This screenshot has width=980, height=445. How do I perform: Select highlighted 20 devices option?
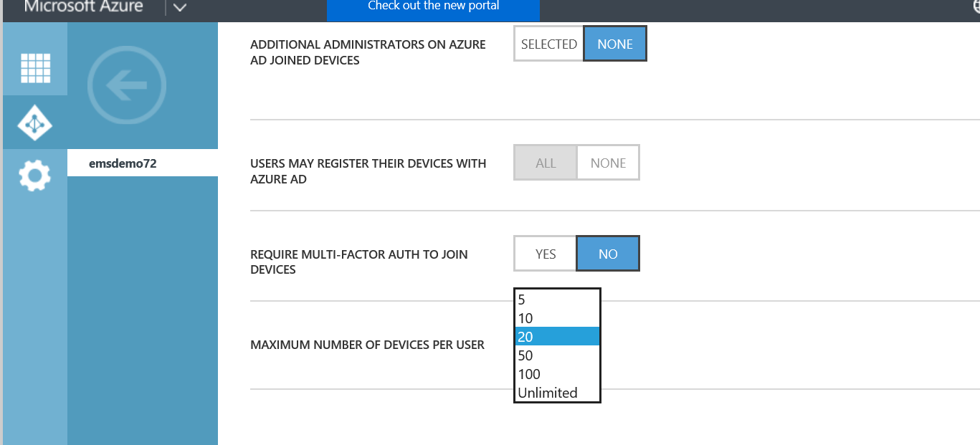(557, 337)
